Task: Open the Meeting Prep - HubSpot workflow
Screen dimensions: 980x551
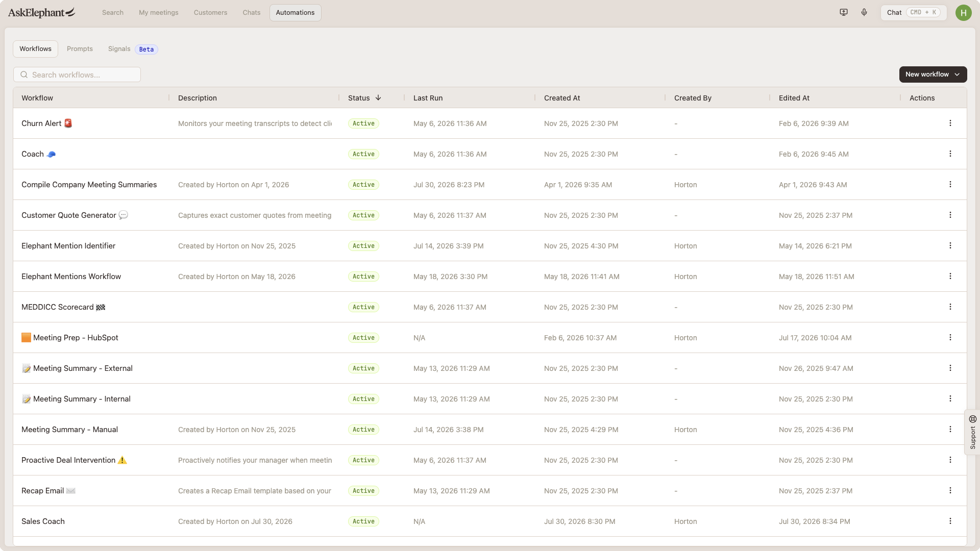Action: coord(70,338)
